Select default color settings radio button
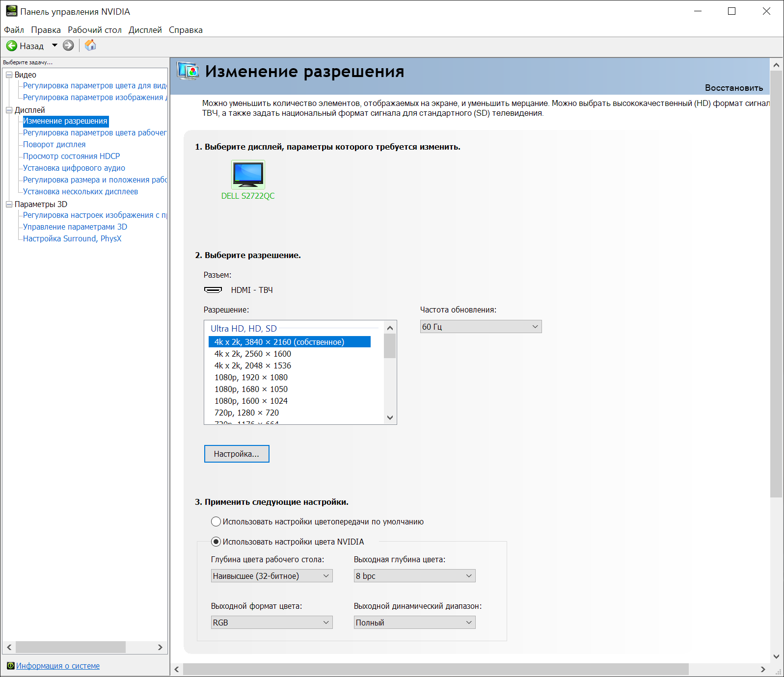Viewport: 784px width, 677px height. (x=216, y=521)
